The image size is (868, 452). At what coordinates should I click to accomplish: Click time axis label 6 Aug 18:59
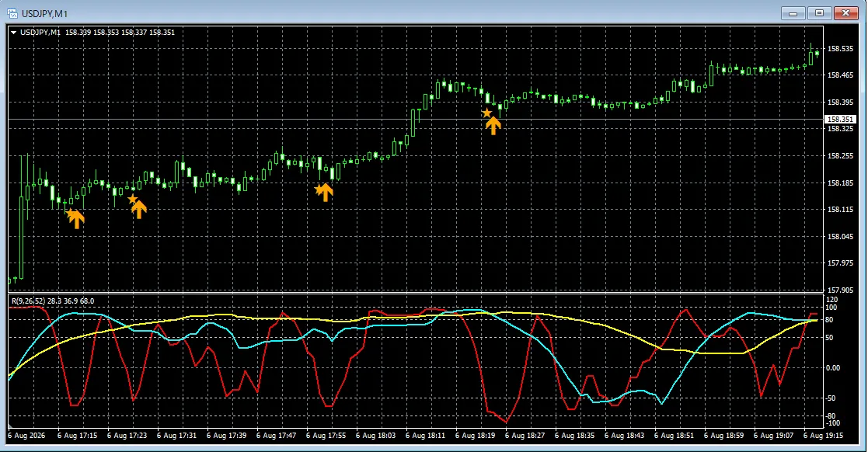coord(724,436)
